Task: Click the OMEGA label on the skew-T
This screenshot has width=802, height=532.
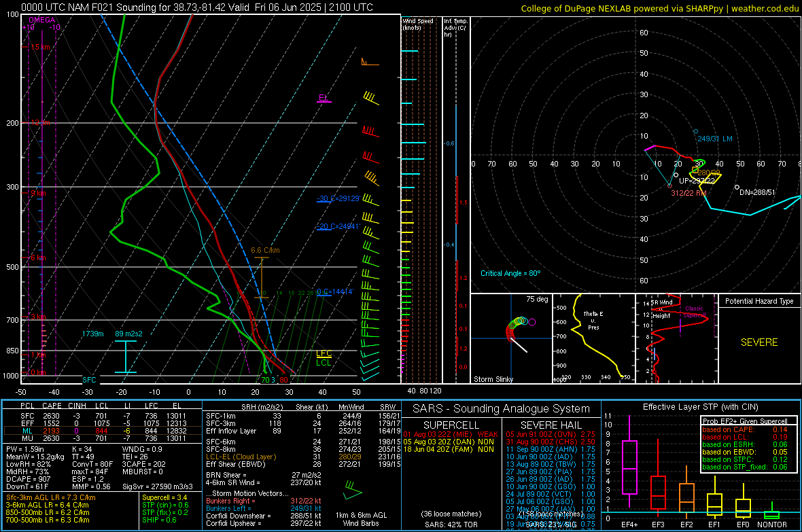Action: point(42,20)
